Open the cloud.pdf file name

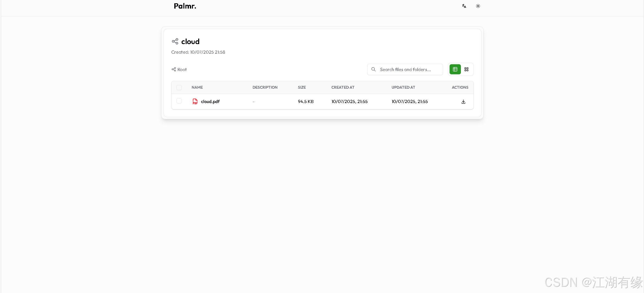coord(210,102)
